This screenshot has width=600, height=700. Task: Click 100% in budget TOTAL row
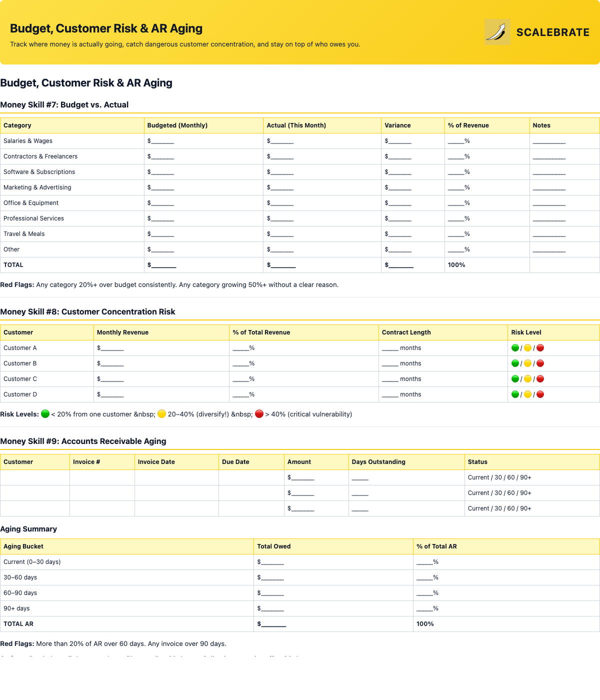456,265
